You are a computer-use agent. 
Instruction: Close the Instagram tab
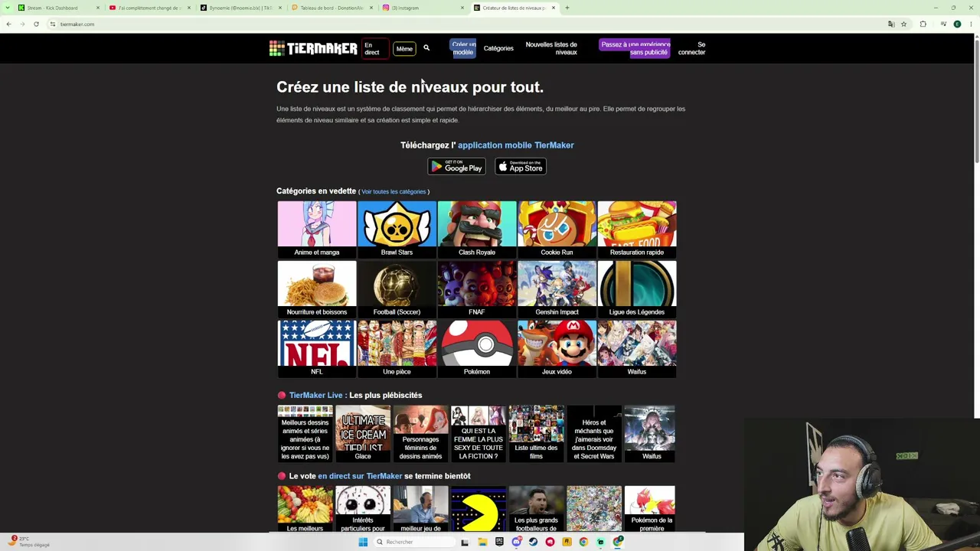[x=462, y=8]
